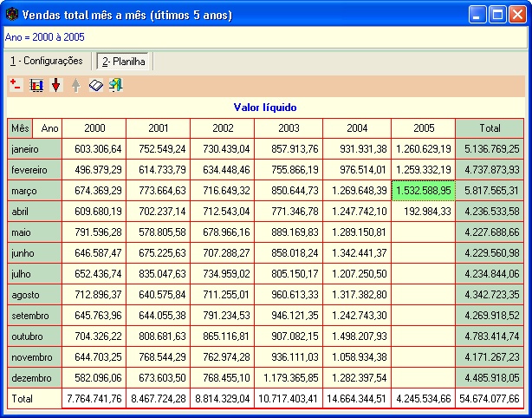Viewport: 532px width, 418px height.
Task: Click the Mês header button
Action: (20, 128)
